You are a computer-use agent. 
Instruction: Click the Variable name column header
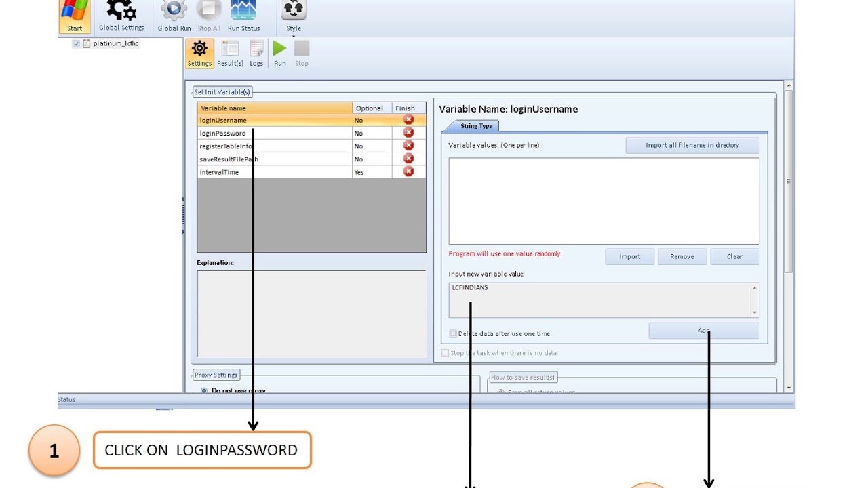click(275, 108)
